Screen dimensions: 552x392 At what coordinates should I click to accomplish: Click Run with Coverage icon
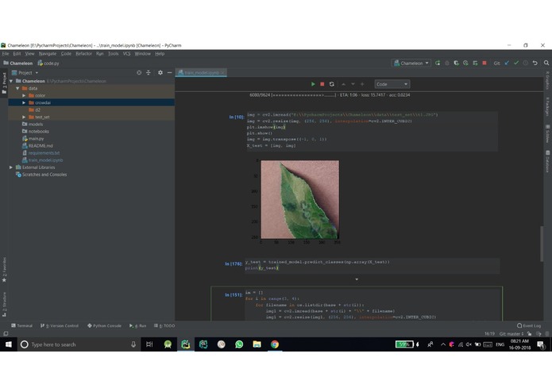pyautogui.click(x=456, y=63)
